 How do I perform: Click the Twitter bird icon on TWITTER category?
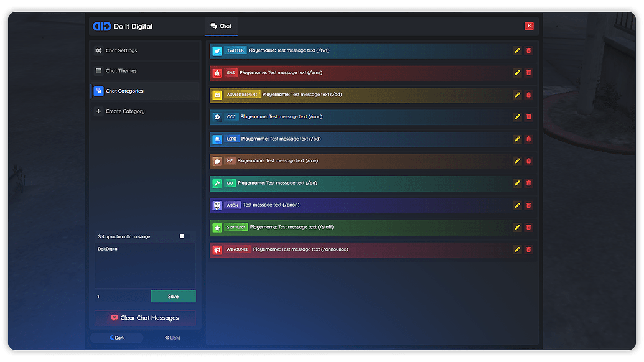point(217,50)
